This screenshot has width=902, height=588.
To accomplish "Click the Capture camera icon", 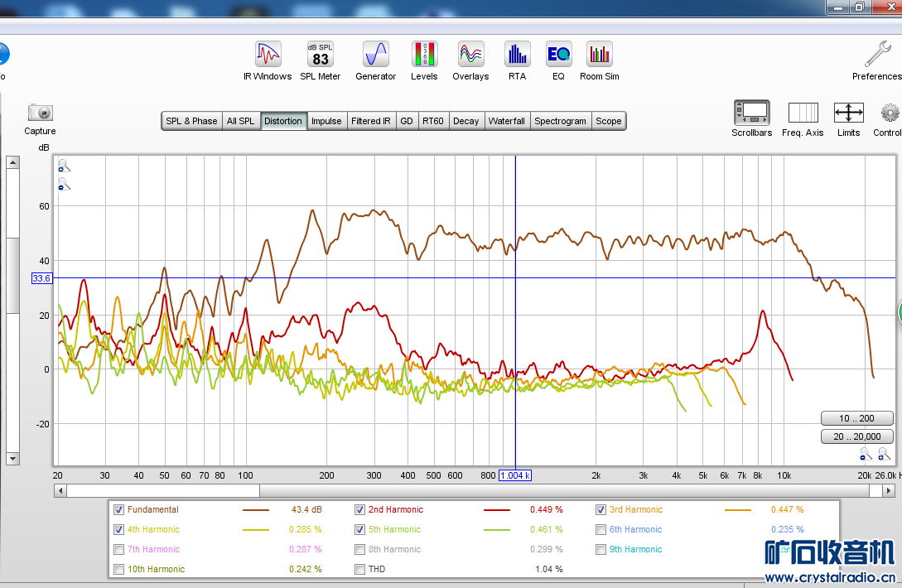I will tap(40, 113).
